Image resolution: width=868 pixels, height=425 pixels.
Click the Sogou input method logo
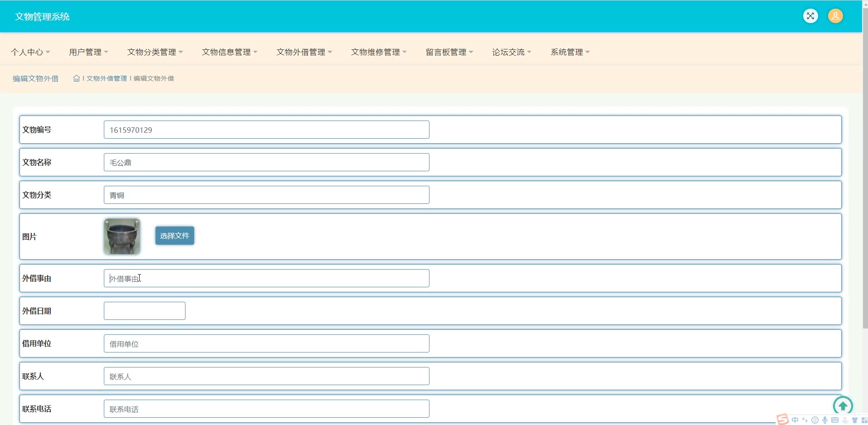coord(783,420)
